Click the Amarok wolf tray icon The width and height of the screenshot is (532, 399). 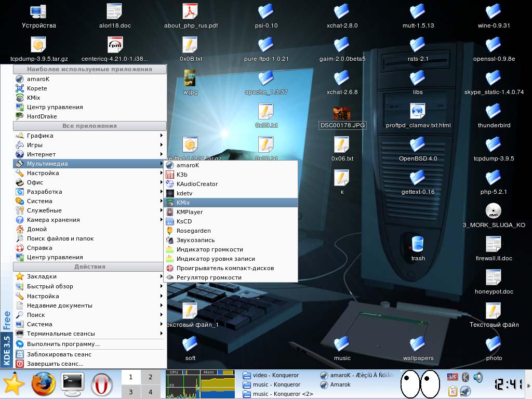[465, 391]
